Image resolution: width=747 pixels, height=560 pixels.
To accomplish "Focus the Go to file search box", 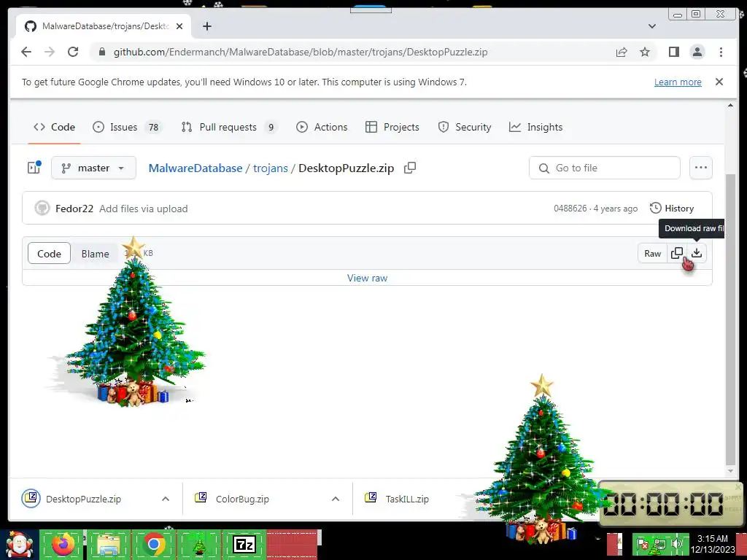I will (x=604, y=168).
